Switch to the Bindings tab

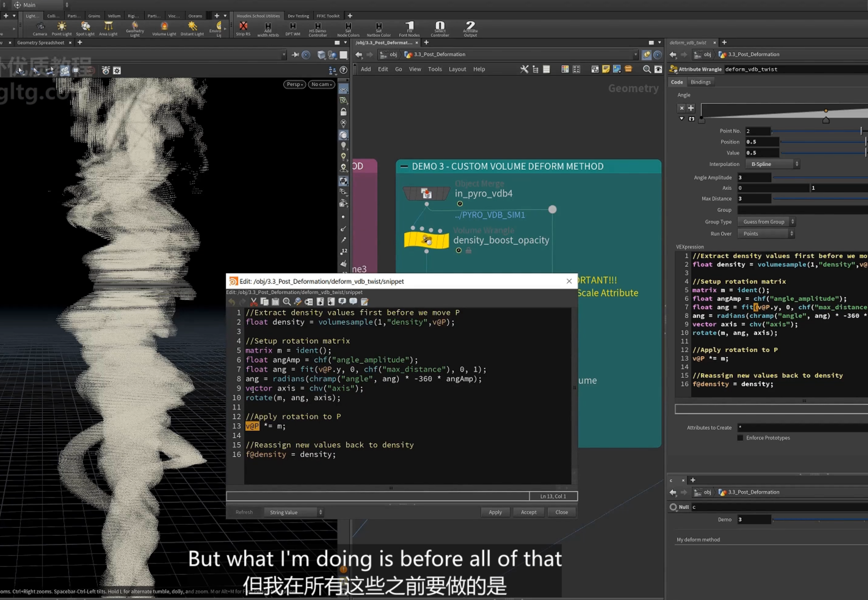coord(701,82)
